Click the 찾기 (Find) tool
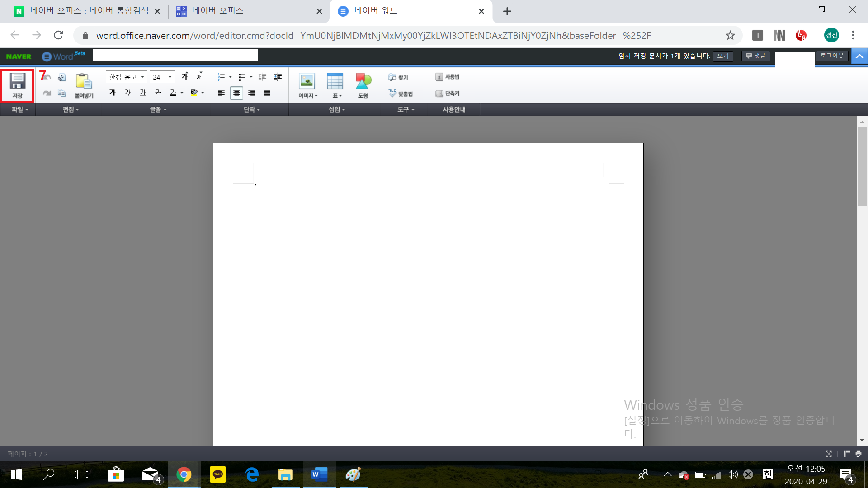868x488 pixels. [398, 77]
